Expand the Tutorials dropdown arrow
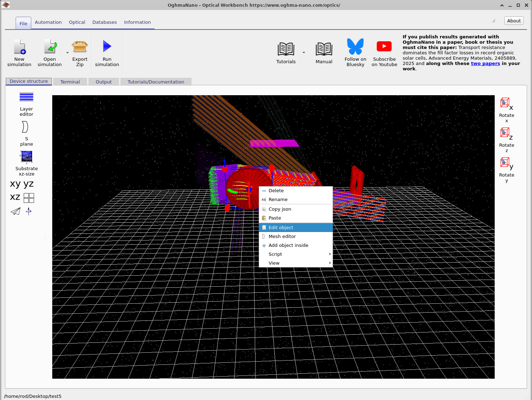Screen dimensions: 532x400 click(304, 53)
